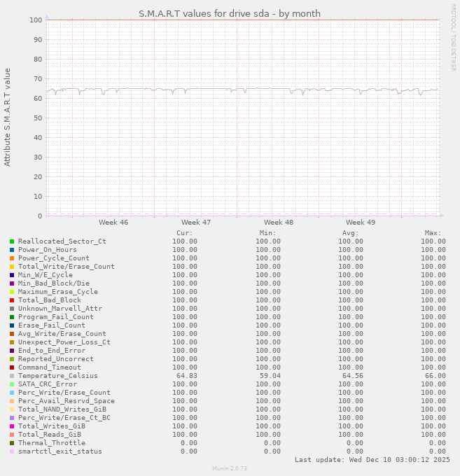Click the pink smartctl_exit_status legend swatch

point(12,451)
